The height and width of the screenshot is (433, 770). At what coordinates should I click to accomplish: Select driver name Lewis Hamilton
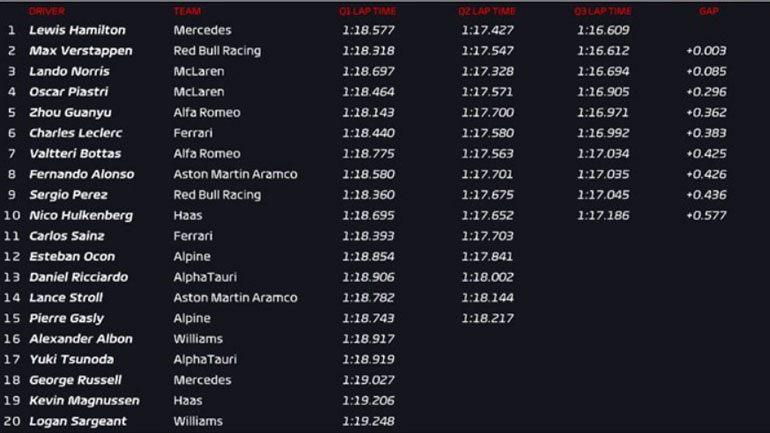click(77, 30)
